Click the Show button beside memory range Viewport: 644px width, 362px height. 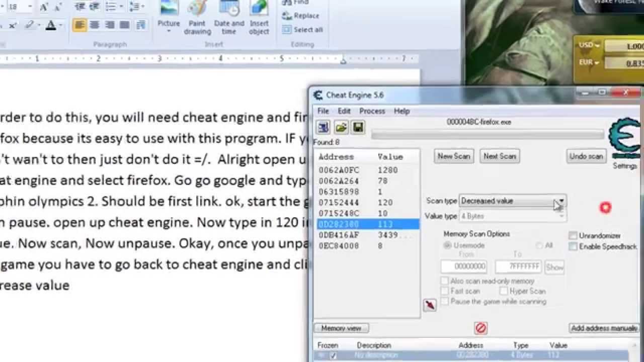tap(554, 267)
